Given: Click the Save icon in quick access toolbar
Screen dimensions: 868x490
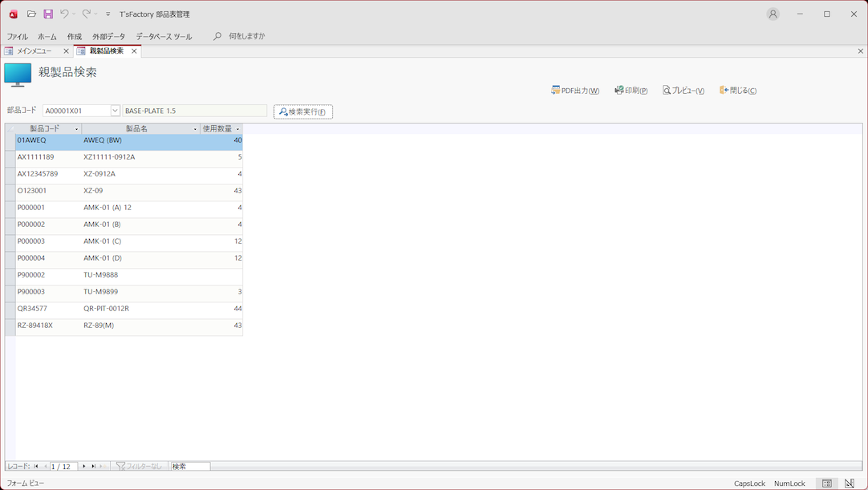Looking at the screenshot, I should coord(48,14).
